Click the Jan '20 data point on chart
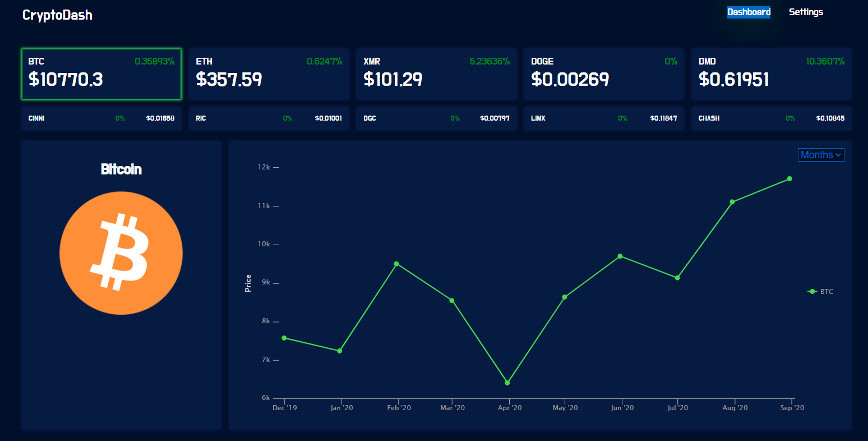The height and width of the screenshot is (441, 868). 340,351
